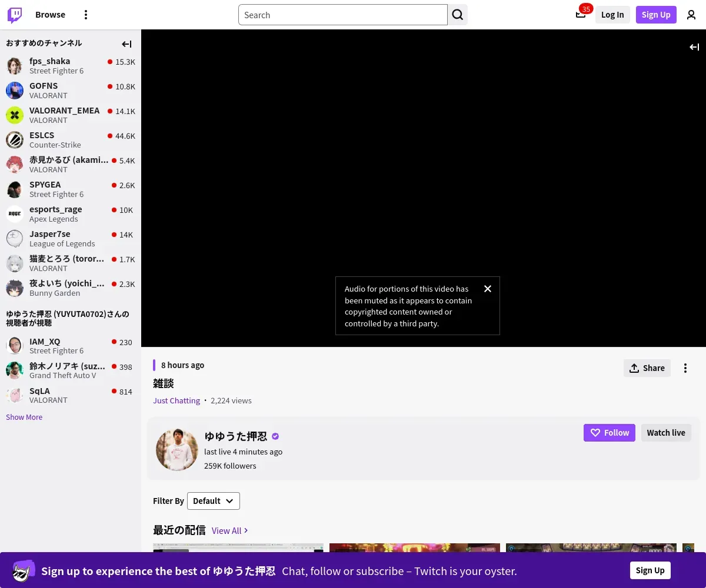Click Sign Up in the bottom banner
The image size is (706, 588).
[650, 570]
